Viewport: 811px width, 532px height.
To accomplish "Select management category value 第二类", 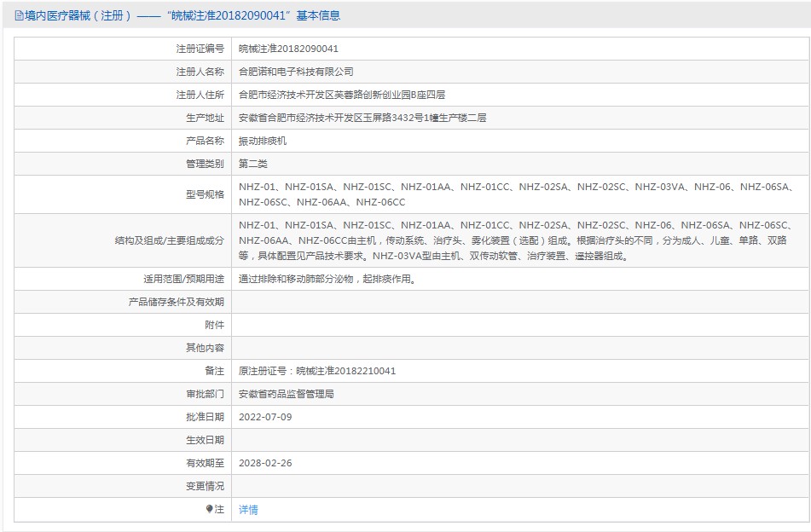I will (x=253, y=164).
